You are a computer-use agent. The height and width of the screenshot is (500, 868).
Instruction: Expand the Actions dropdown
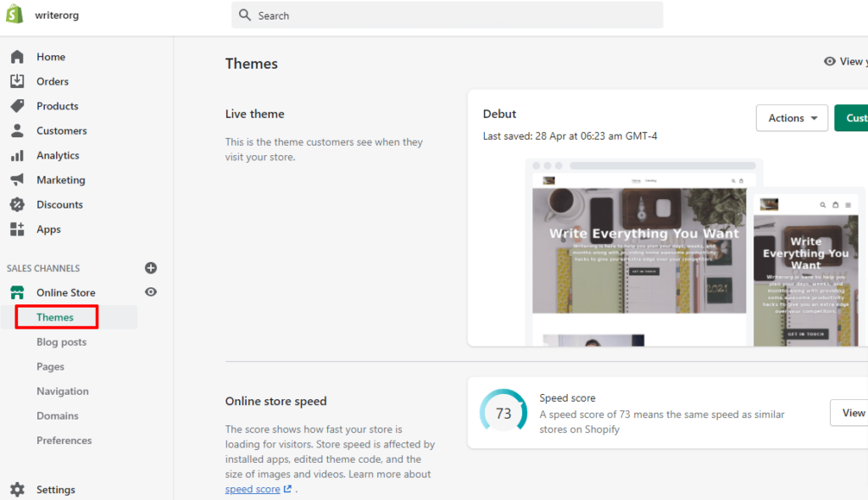[791, 118]
